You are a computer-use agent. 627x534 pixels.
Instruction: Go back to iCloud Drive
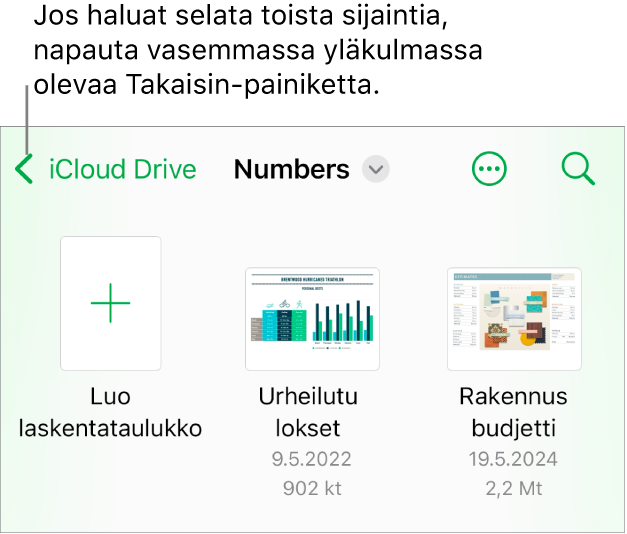[x=122, y=169]
